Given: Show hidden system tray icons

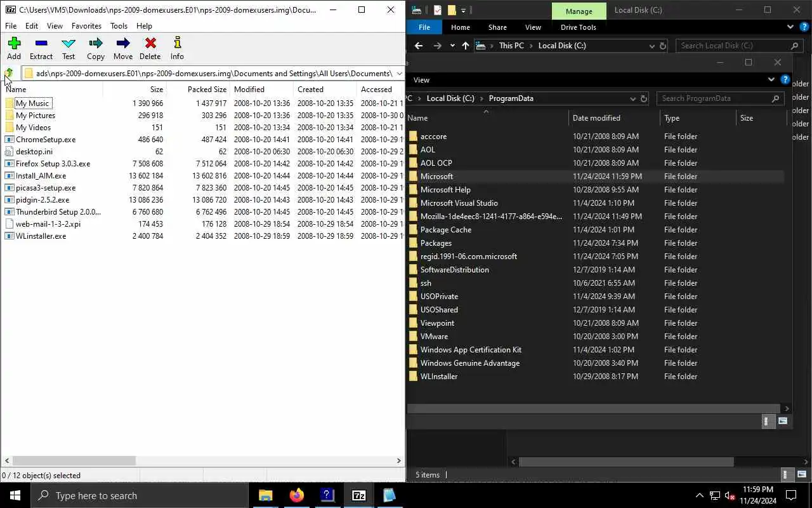Looking at the screenshot, I should coord(700,495).
